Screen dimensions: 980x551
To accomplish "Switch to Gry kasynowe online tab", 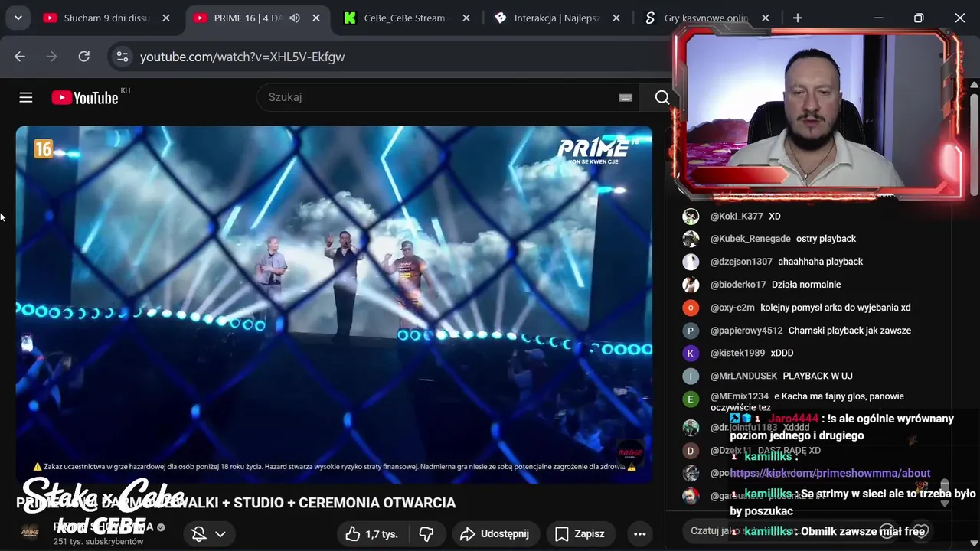I will click(706, 18).
